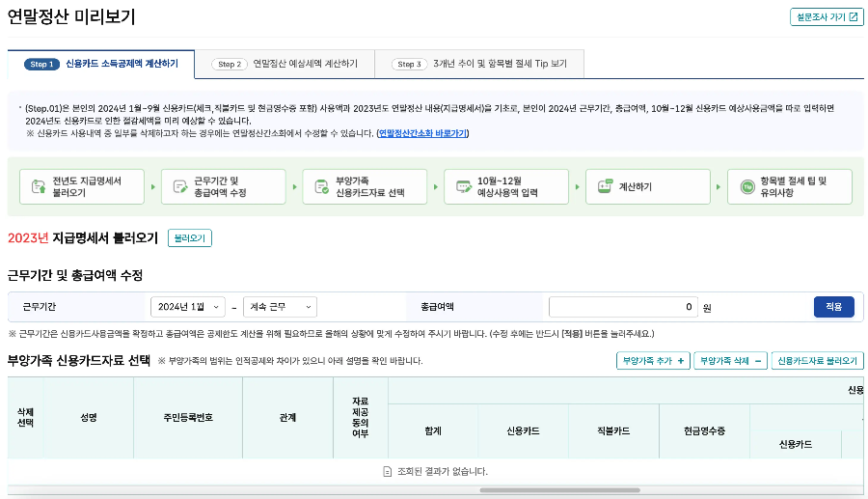
Task: Click the 조회된 결과가 없습니다 document icon
Action: point(388,472)
